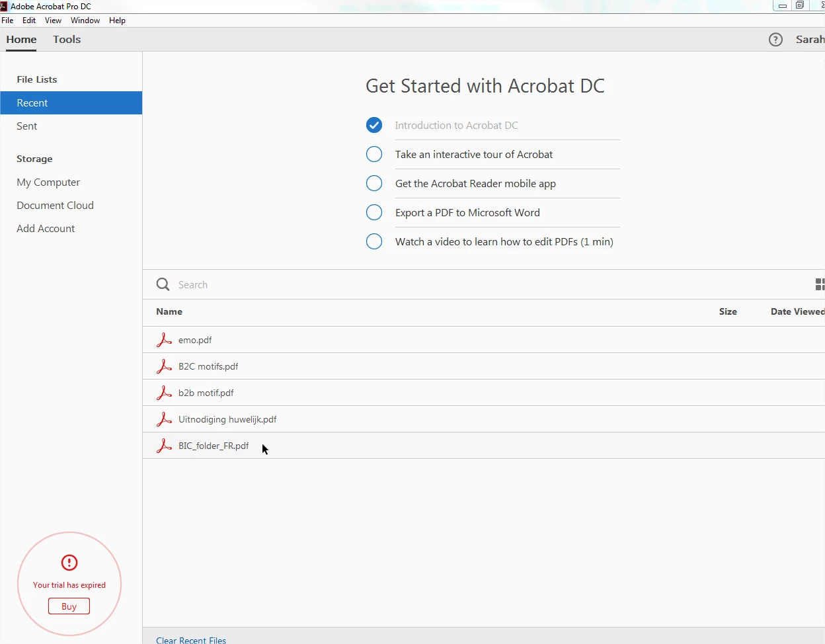Click the Buy button
This screenshot has height=644, width=825.
[69, 606]
